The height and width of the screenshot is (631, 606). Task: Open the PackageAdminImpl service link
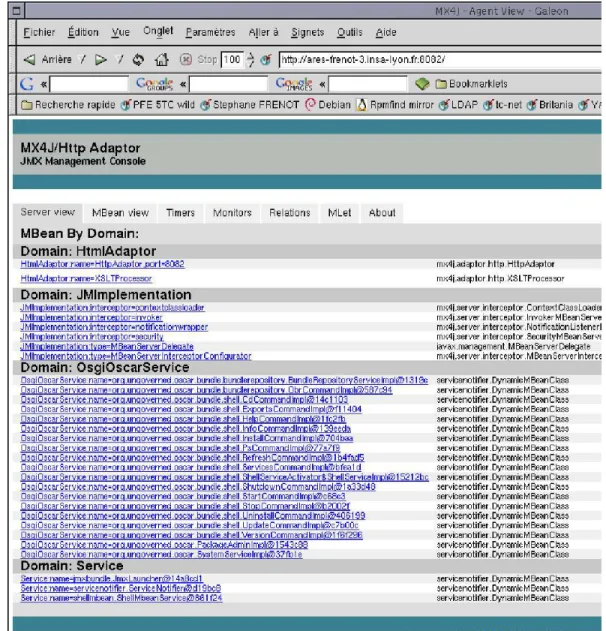(x=164, y=545)
